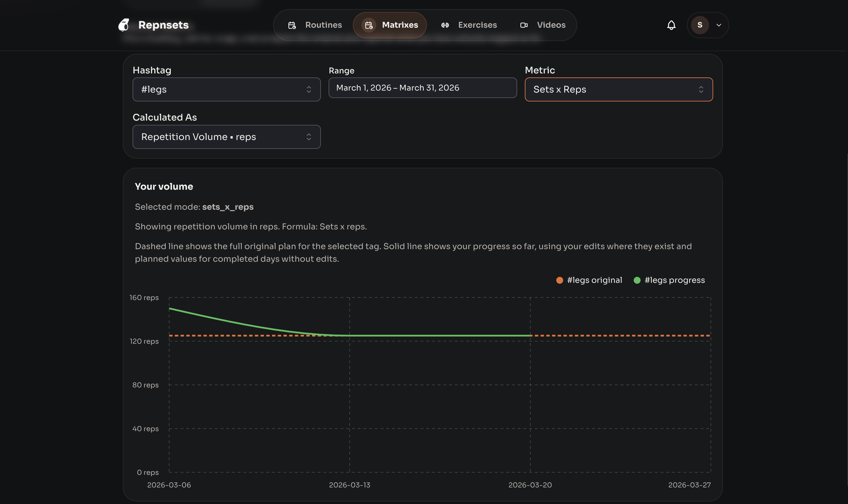Click the Repnsets logo icon
The image size is (848, 504).
coord(124,25)
